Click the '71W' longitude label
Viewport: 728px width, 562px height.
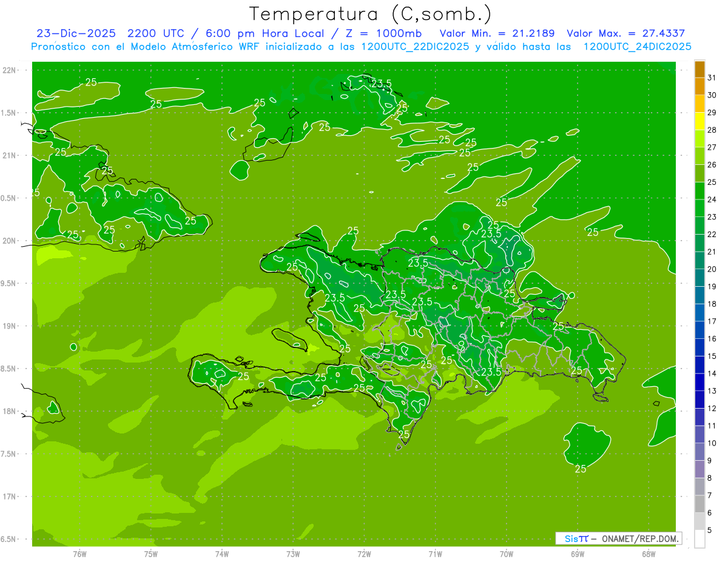tap(435, 554)
